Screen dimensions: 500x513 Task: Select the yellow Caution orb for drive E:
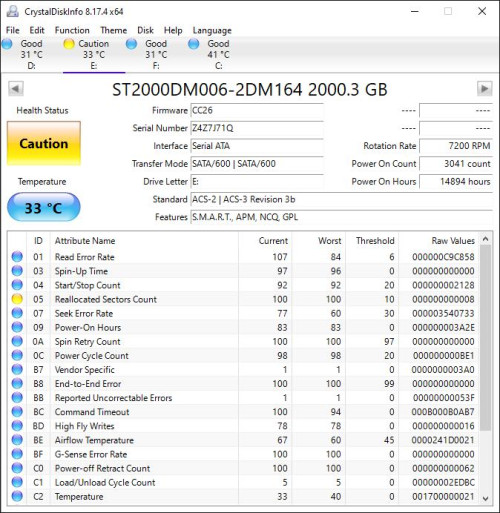69,44
